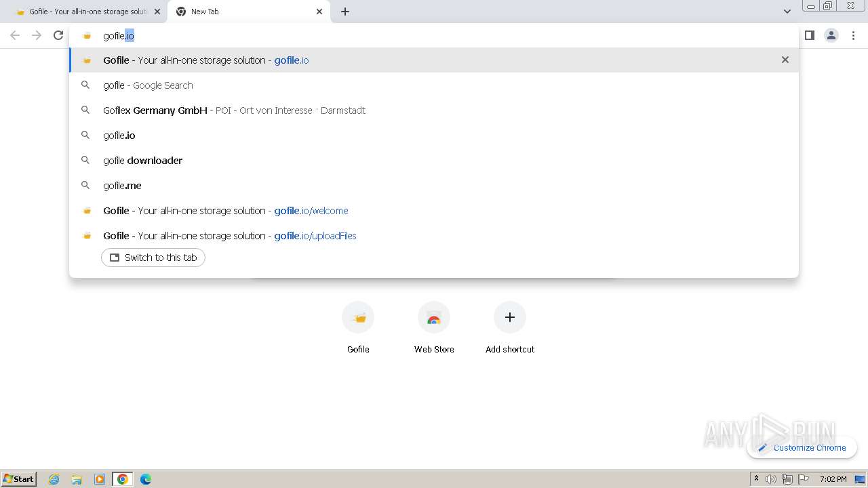Open Action Center flag icon
Viewport: 868px width, 488px height.
(804, 479)
